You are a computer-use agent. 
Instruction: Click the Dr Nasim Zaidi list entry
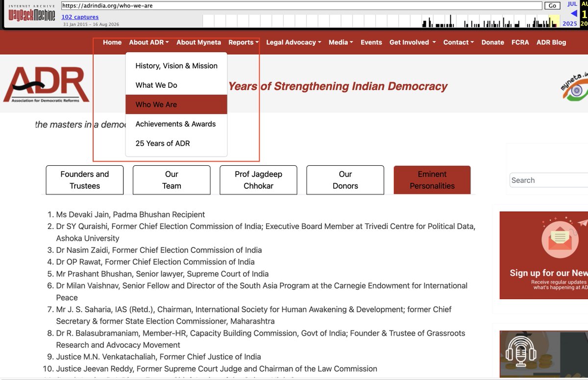(159, 250)
